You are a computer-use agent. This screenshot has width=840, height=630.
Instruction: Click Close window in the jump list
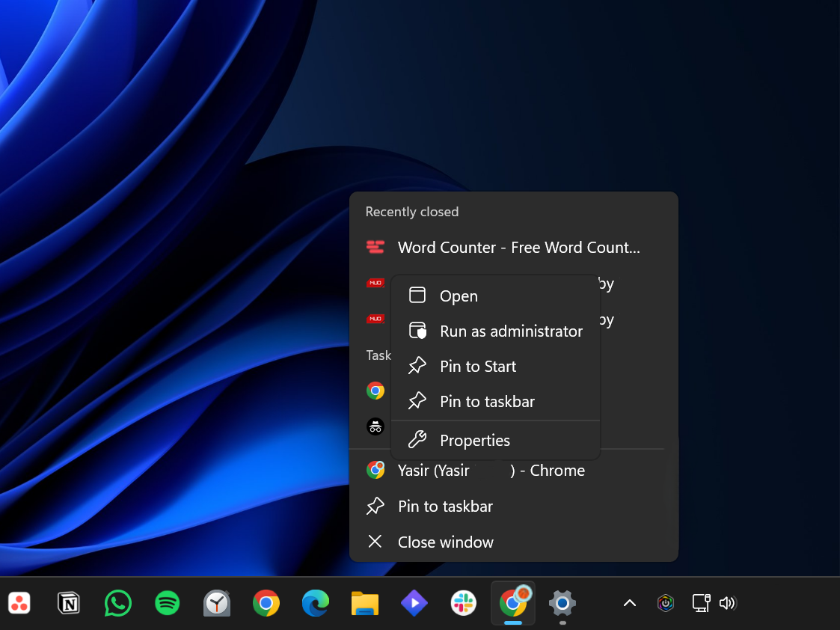[445, 542]
